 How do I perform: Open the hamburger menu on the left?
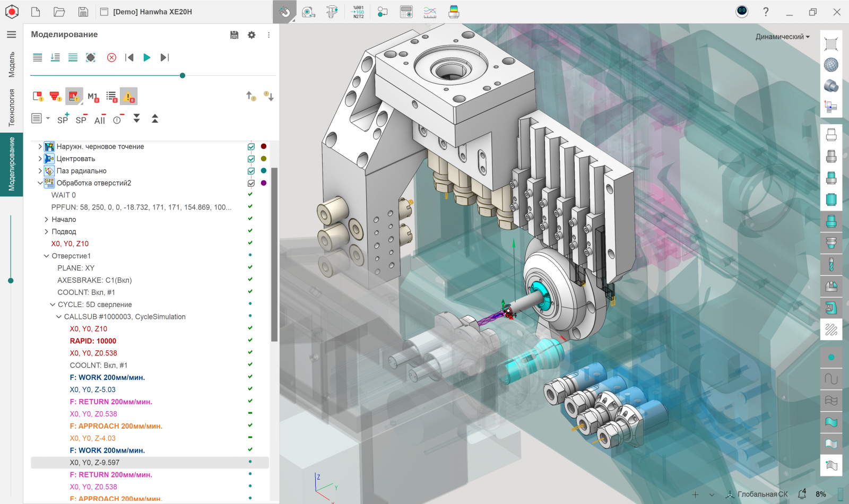pyautogui.click(x=11, y=34)
